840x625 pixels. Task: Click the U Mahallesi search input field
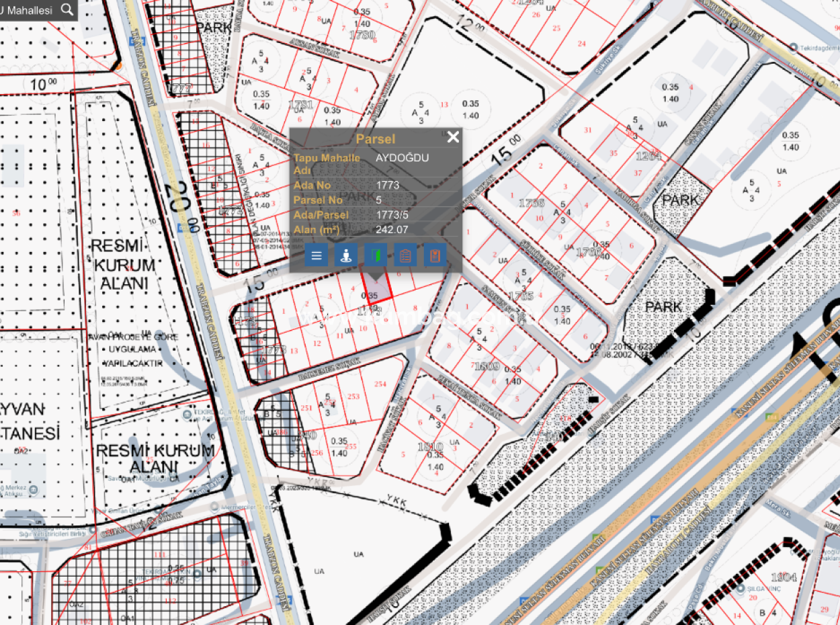click(x=28, y=10)
